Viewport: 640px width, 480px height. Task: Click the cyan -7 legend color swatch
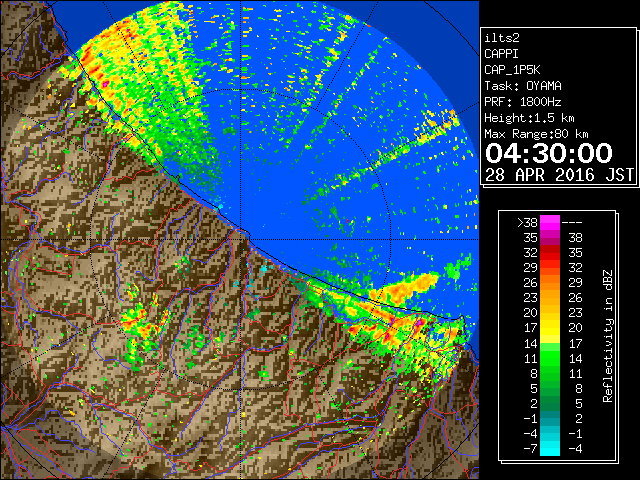pos(550,448)
